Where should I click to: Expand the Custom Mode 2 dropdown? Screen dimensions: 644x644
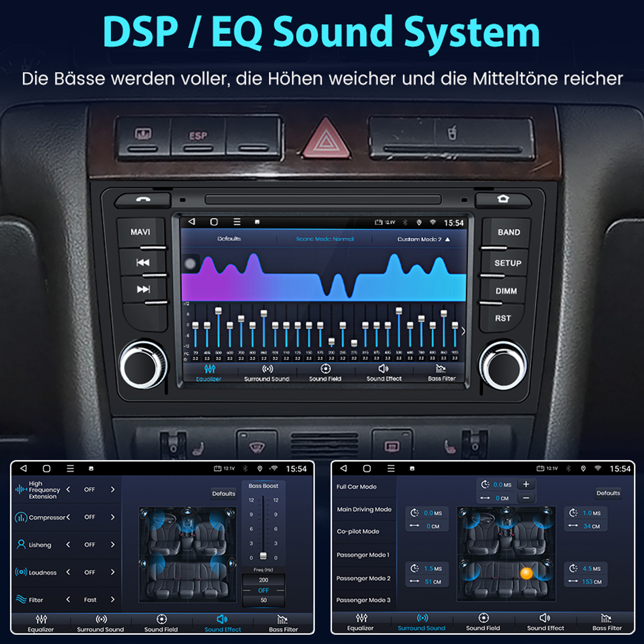(x=423, y=239)
